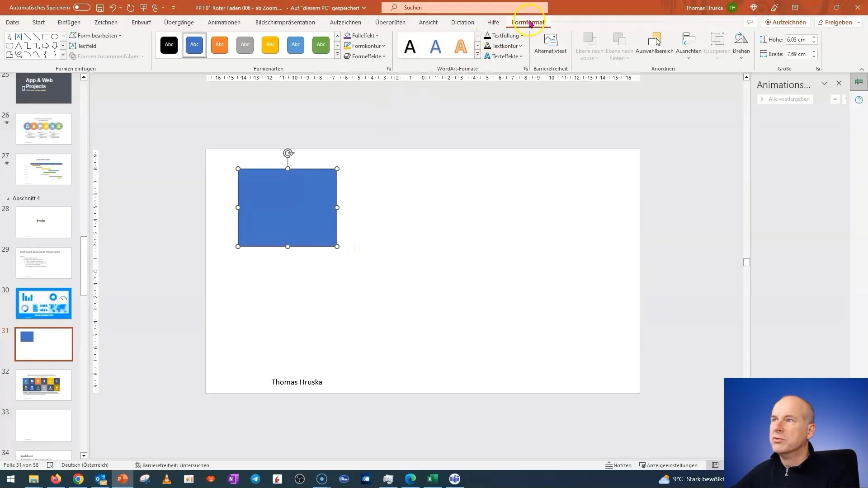Open Texteffekte dropdown
Image resolution: width=868 pixels, height=488 pixels.
click(504, 56)
